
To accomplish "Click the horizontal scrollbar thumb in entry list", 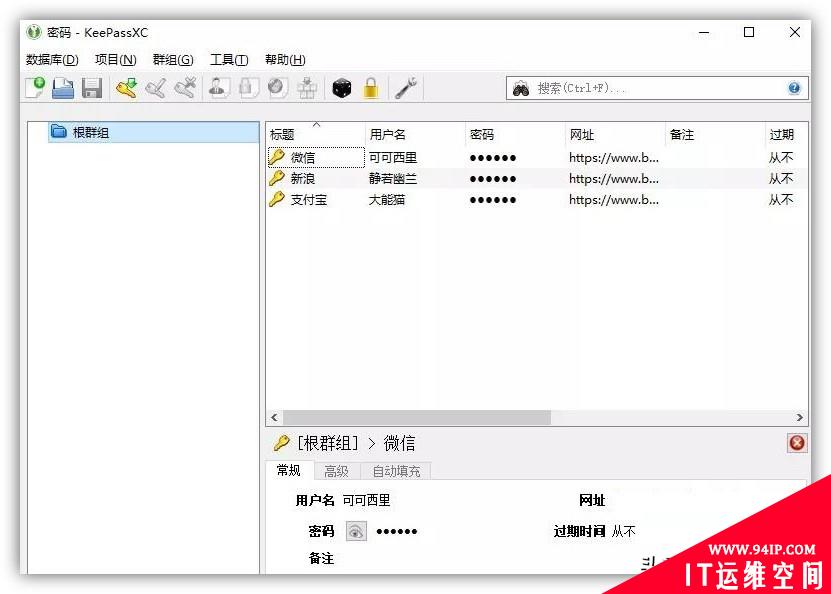I will click(x=417, y=417).
